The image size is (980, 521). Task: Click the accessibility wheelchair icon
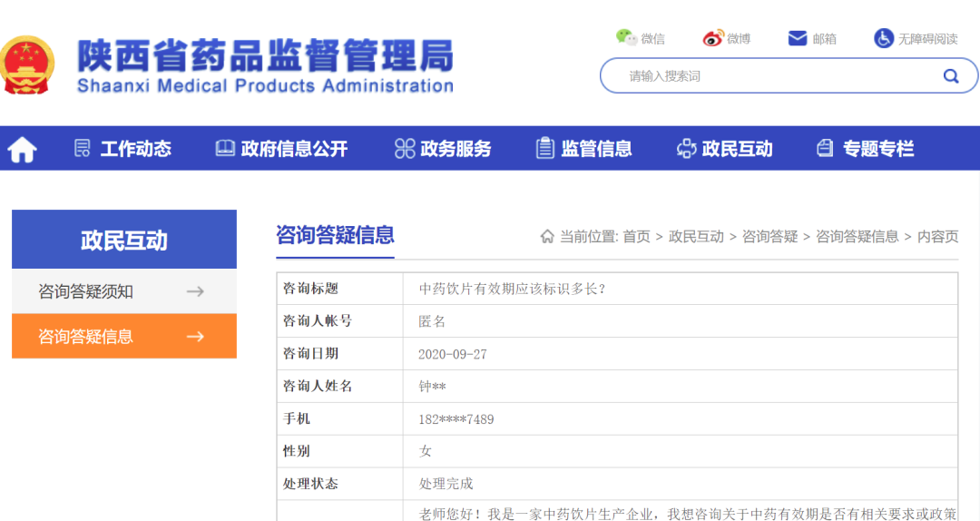click(x=883, y=38)
